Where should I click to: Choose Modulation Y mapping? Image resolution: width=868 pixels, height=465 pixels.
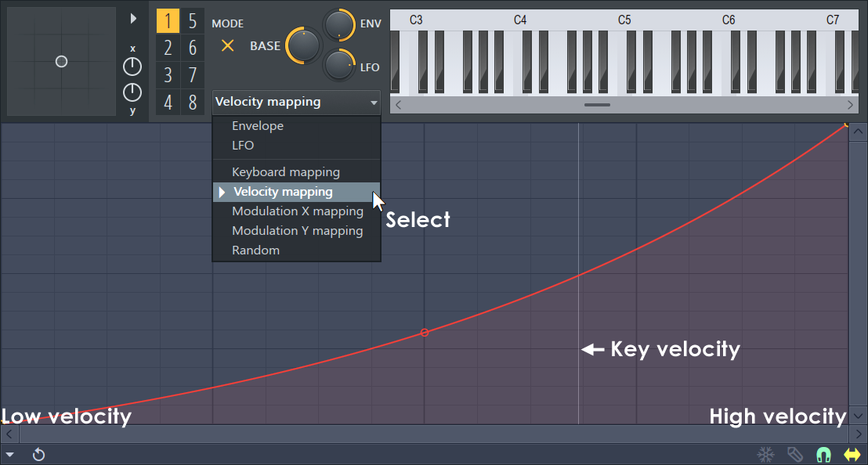point(296,231)
